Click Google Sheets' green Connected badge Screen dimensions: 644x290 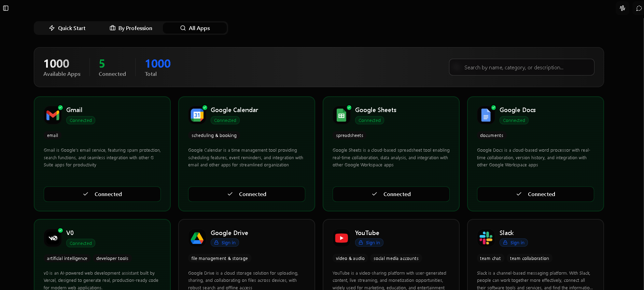[369, 120]
